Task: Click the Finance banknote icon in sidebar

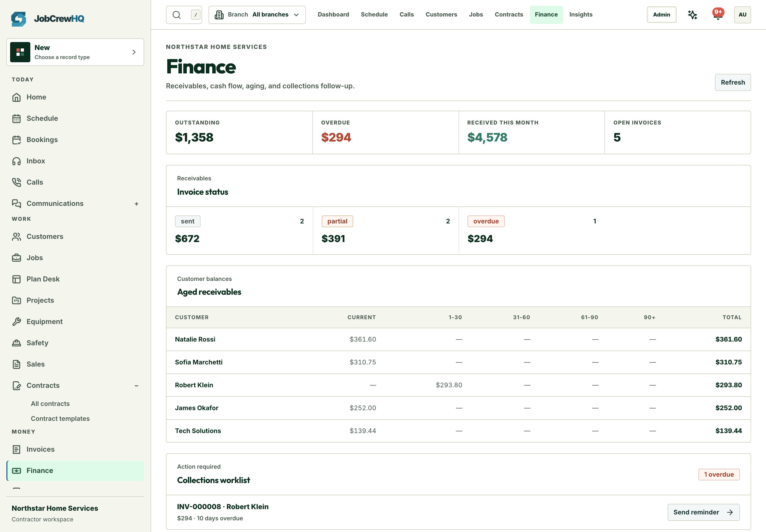Action: click(16, 471)
